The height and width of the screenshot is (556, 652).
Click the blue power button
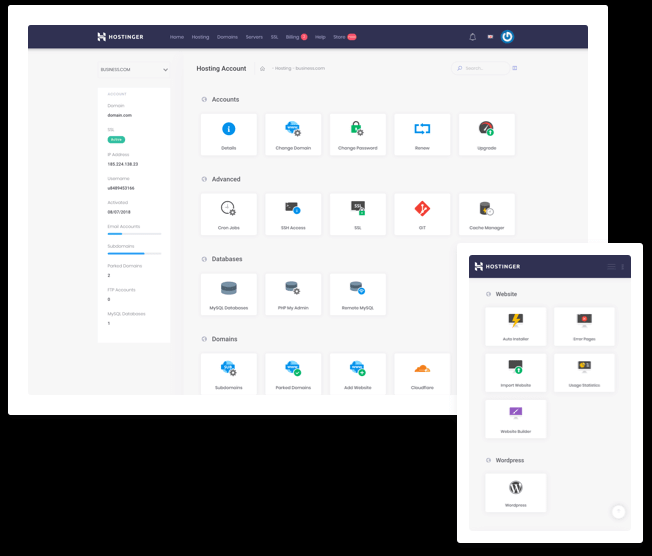tap(507, 37)
